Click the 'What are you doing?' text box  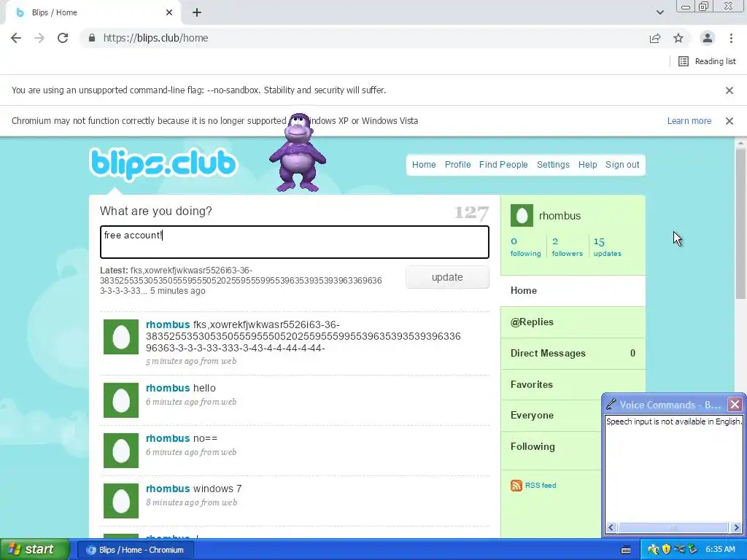tap(295, 242)
